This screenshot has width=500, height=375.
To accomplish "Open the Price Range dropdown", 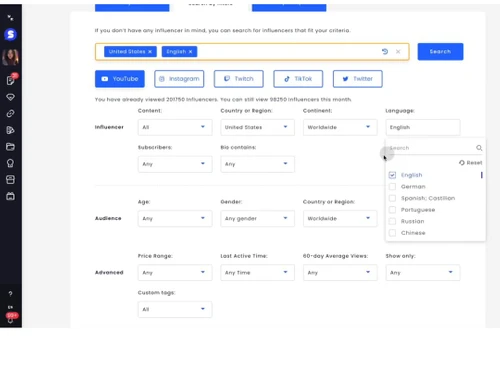I will 175,273.
